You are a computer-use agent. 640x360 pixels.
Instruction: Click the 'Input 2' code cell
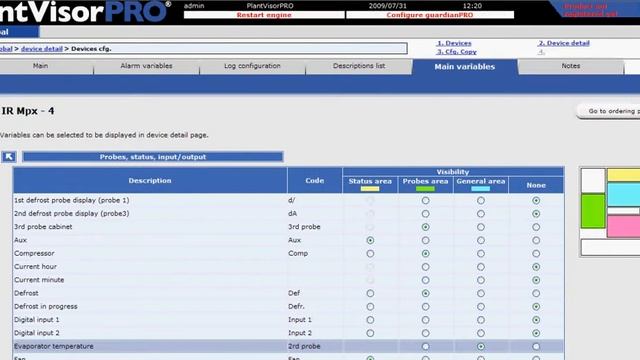click(x=300, y=333)
